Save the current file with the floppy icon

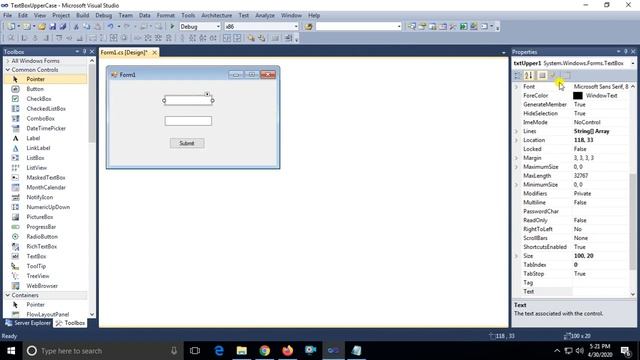click(53, 27)
